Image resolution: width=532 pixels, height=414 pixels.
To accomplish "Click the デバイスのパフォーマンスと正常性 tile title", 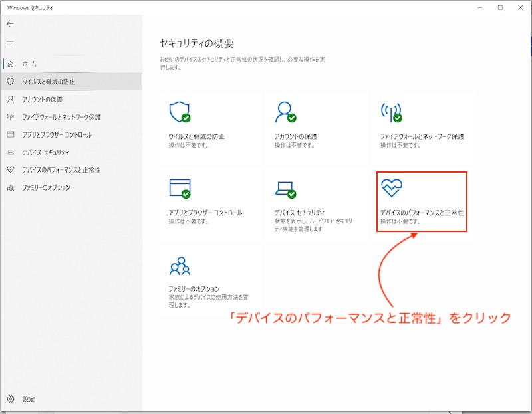I will (422, 213).
